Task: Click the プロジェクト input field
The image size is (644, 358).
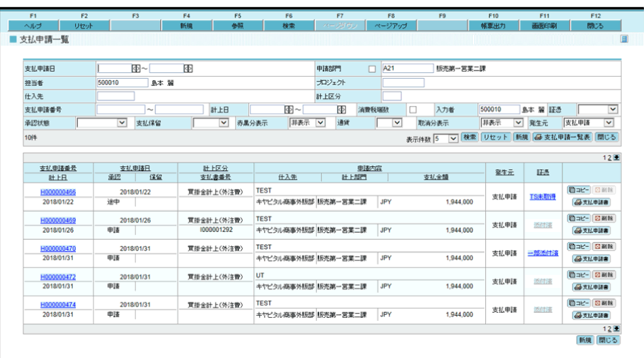Action: coord(404,82)
